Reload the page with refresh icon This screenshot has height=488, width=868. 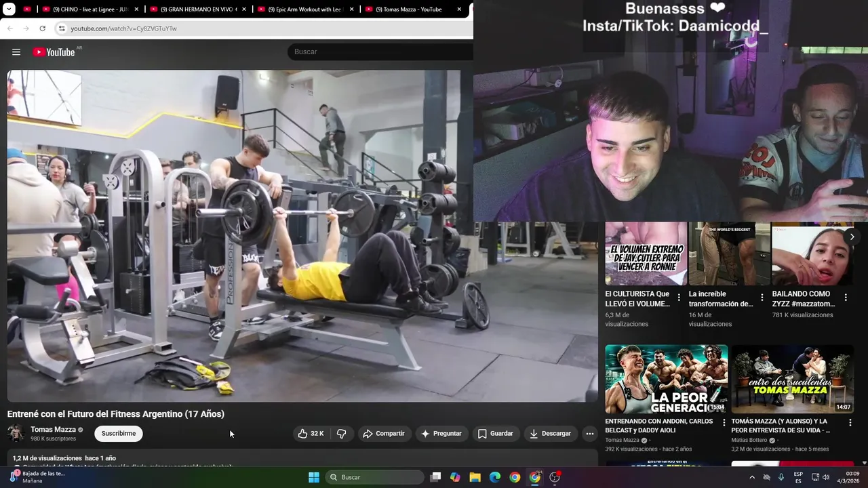pos(42,28)
